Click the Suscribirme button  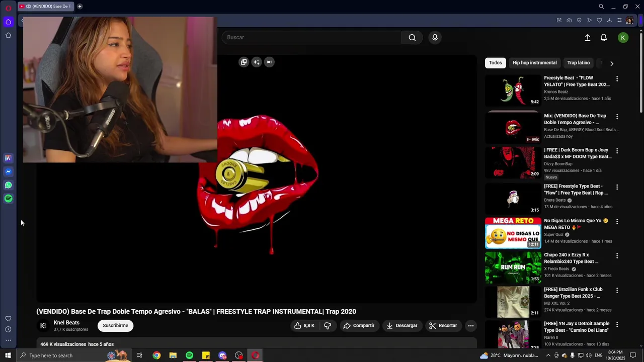[x=115, y=326]
